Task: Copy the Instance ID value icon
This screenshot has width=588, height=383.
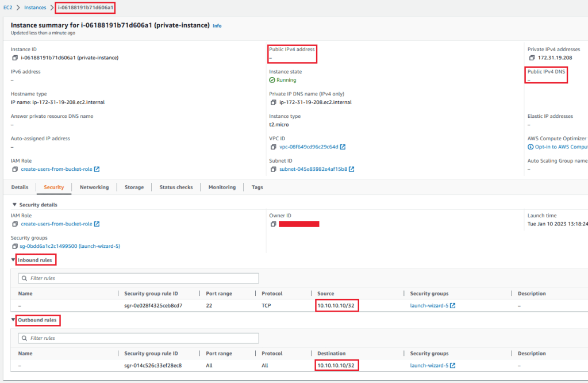Action: tap(14, 58)
